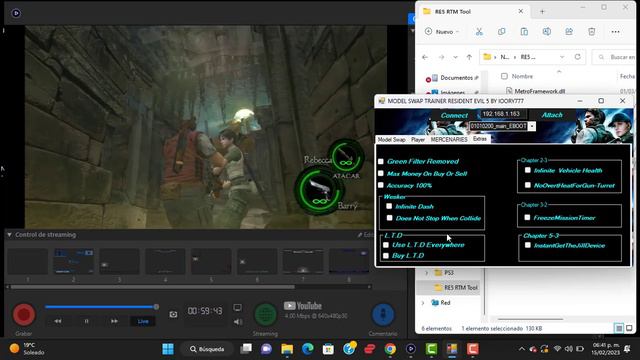Close the RE5 RTM Tool explorer tab

pos(521,11)
